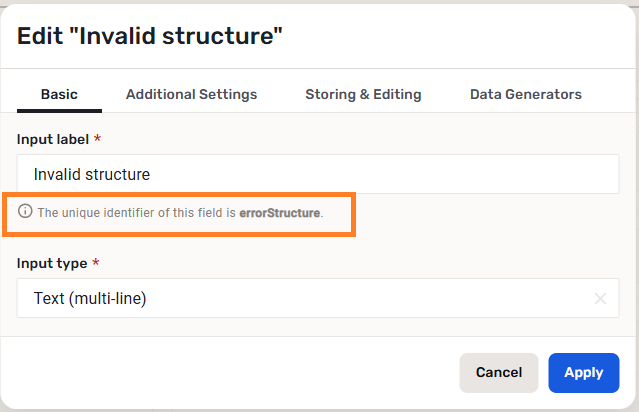Click the "Invalid structure" text in the input

(91, 174)
